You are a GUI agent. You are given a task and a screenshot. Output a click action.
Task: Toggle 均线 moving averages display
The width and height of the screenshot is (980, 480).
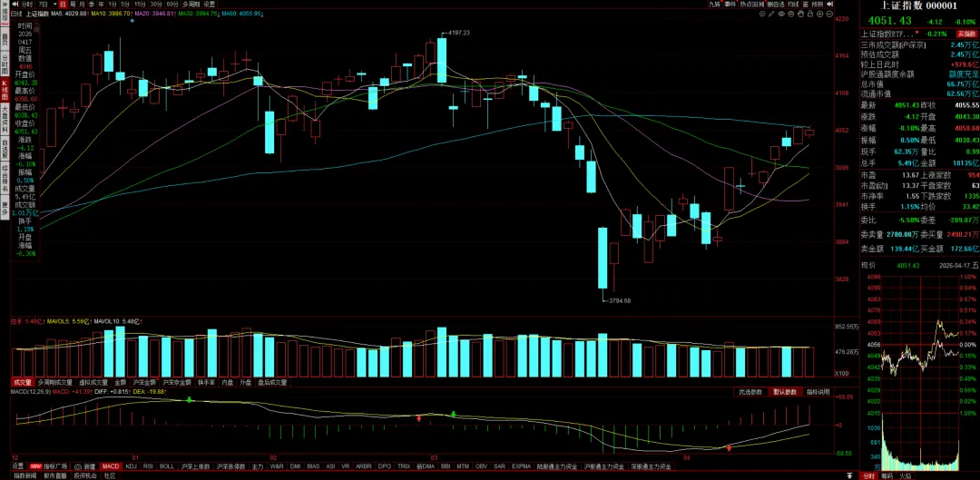coord(793,5)
